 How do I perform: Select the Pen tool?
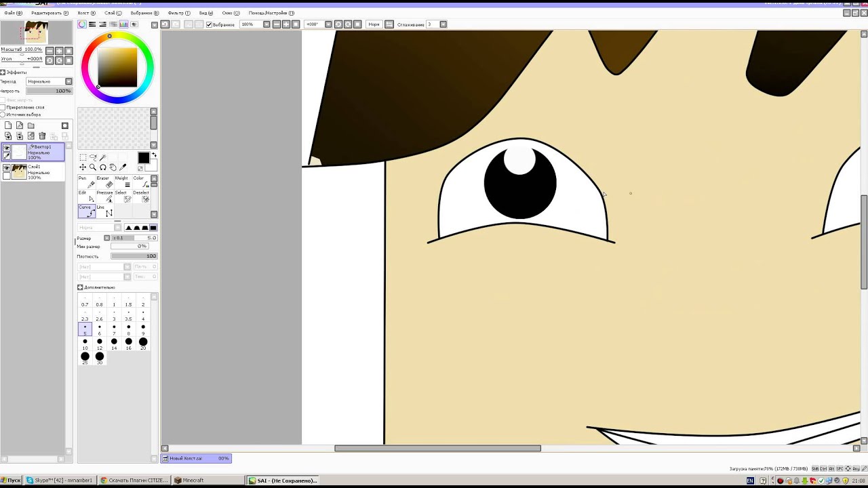85,182
